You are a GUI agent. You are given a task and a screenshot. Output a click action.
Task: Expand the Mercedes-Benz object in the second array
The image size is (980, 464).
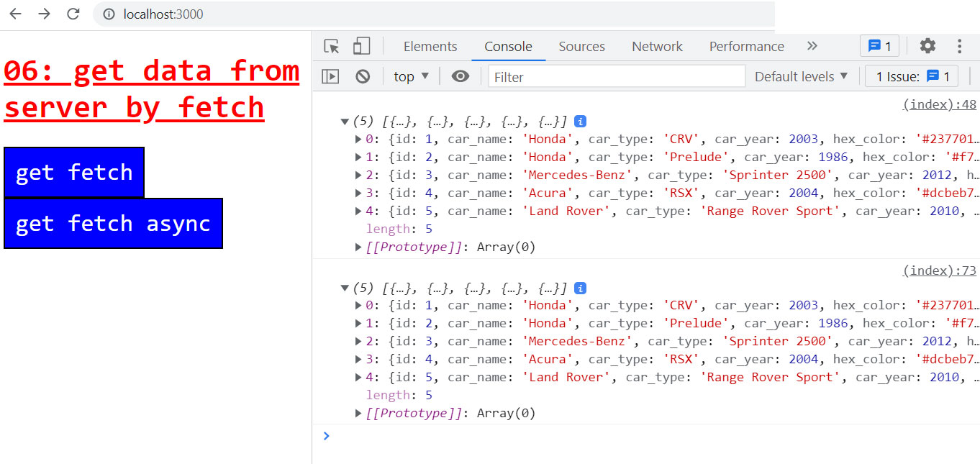pyautogui.click(x=358, y=342)
